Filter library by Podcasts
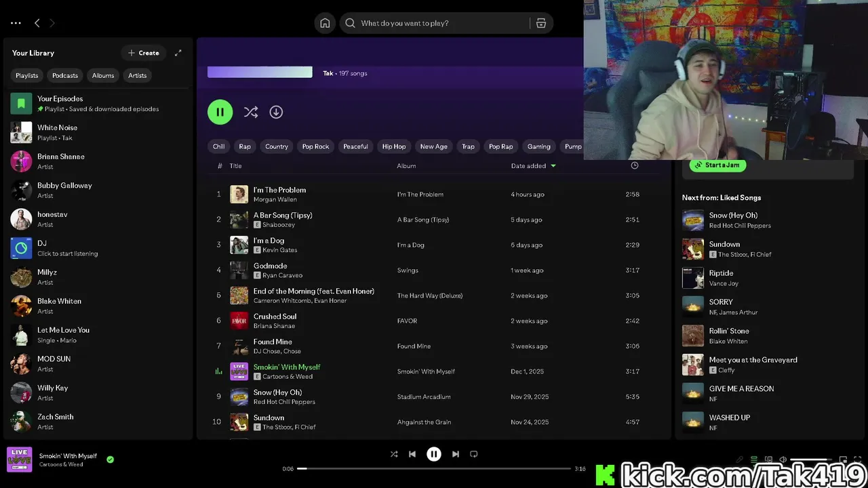 [x=65, y=75]
